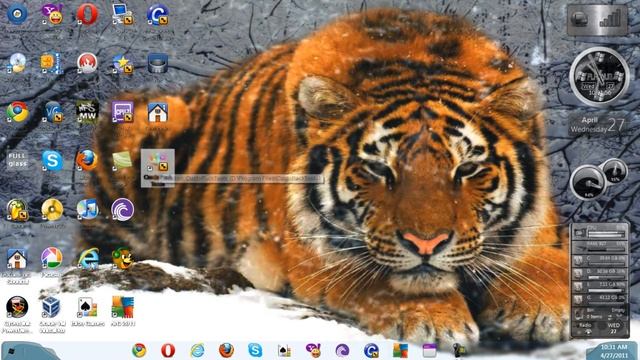The width and height of the screenshot is (640, 360).
Task: Open the round black icon beside VirtualBox
Action: point(17,307)
